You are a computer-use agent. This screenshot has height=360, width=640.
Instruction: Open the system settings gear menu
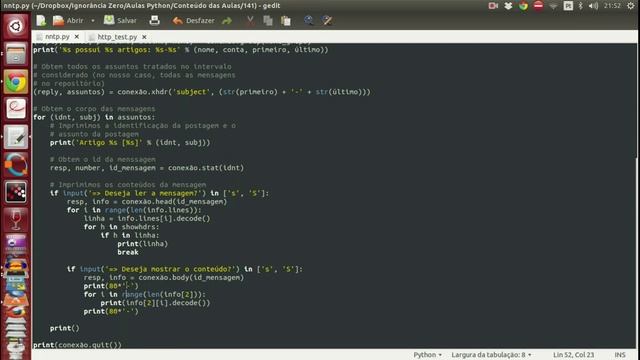pyautogui.click(x=631, y=6)
